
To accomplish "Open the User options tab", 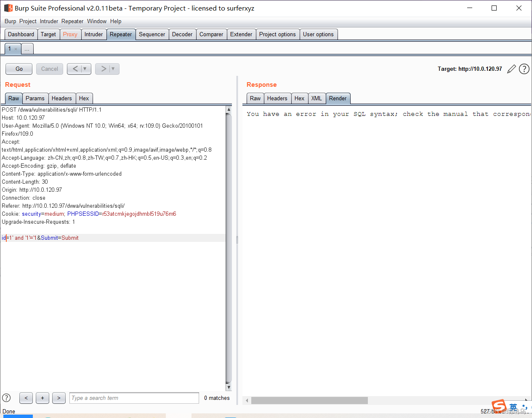I will [x=318, y=34].
